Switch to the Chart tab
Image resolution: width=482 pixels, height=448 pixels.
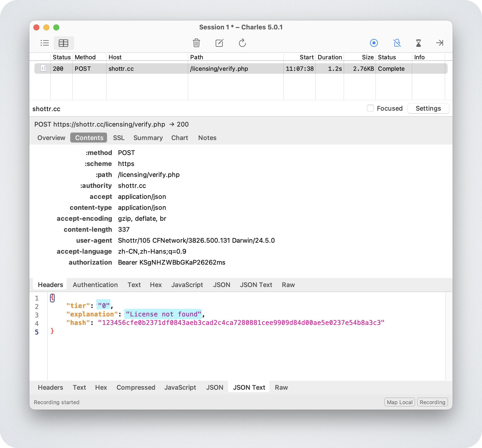pyautogui.click(x=180, y=138)
